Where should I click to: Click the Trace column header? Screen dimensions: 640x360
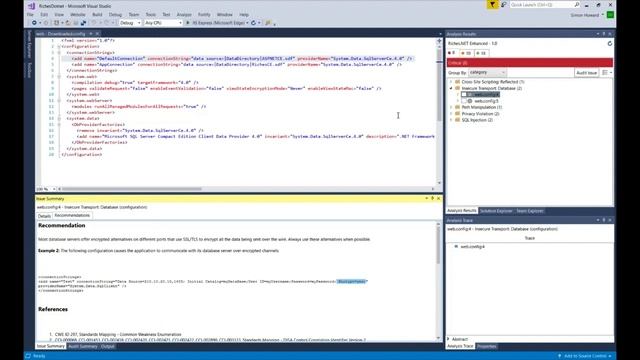[530, 238]
